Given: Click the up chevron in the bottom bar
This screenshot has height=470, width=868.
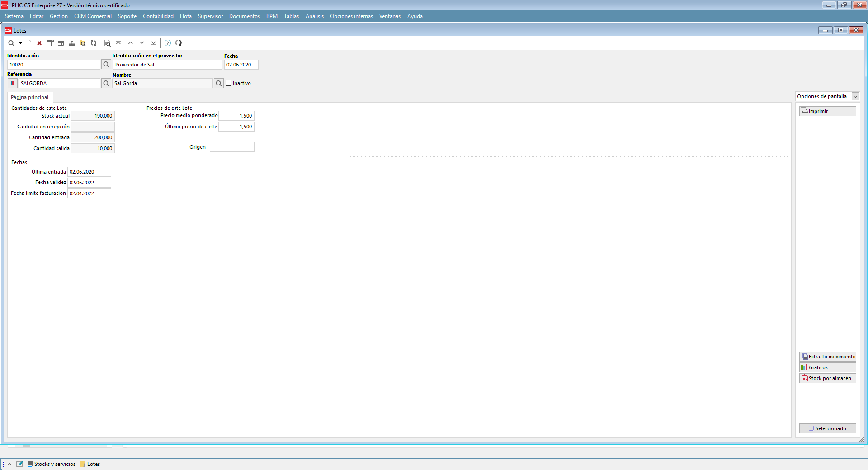Looking at the screenshot, I should (x=9, y=464).
